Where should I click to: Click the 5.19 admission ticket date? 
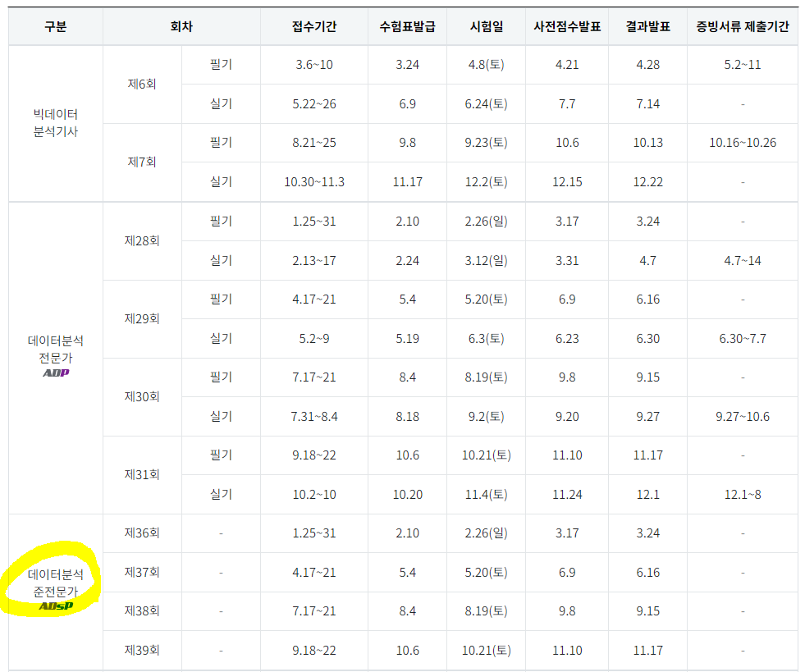tap(407, 338)
